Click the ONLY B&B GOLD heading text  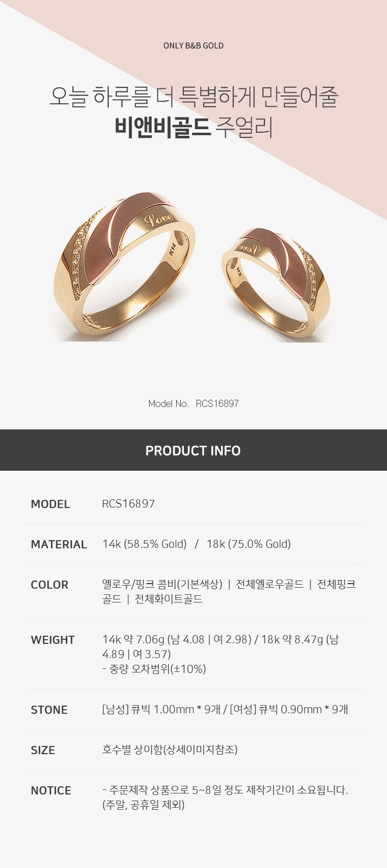(194, 45)
